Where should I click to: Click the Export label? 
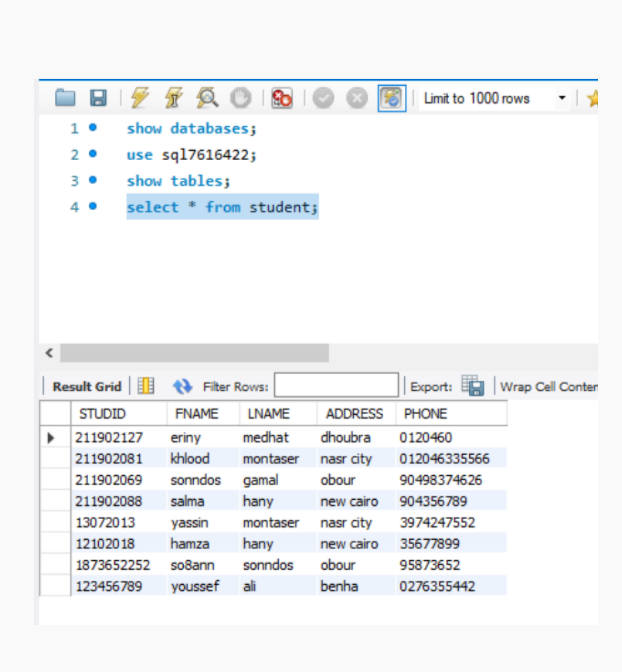tap(431, 385)
